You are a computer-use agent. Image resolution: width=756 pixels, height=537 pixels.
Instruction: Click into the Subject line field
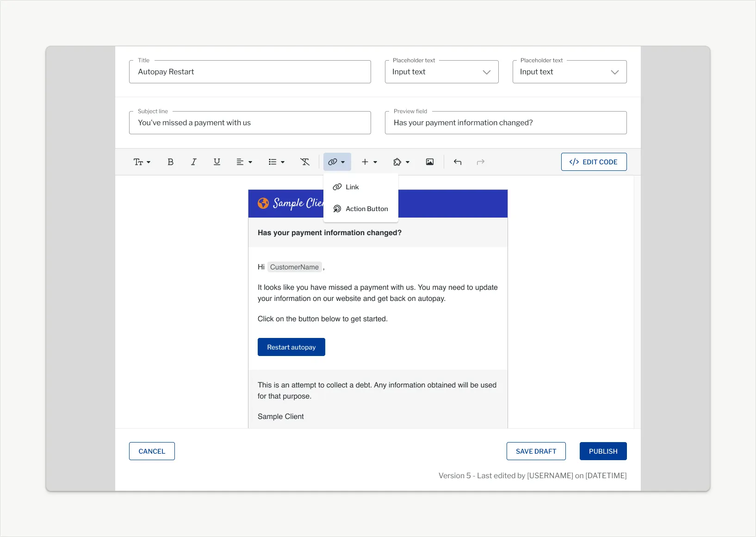tap(250, 123)
